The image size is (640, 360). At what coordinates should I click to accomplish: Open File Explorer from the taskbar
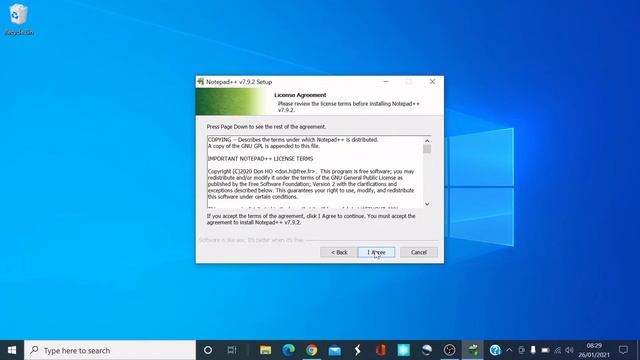265,350
